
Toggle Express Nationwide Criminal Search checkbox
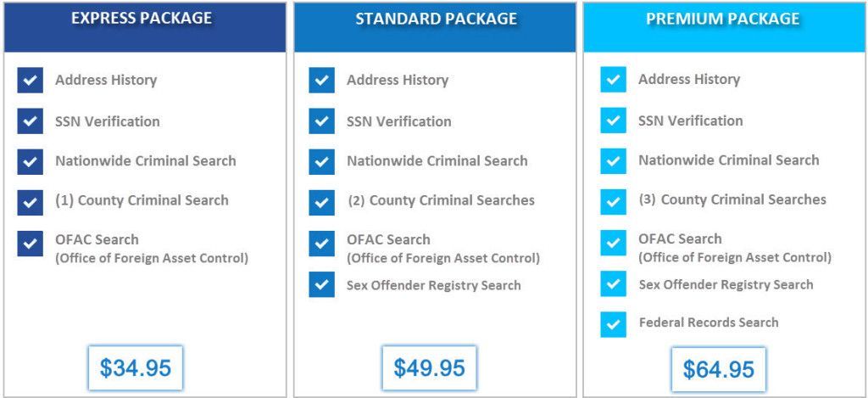pyautogui.click(x=31, y=161)
